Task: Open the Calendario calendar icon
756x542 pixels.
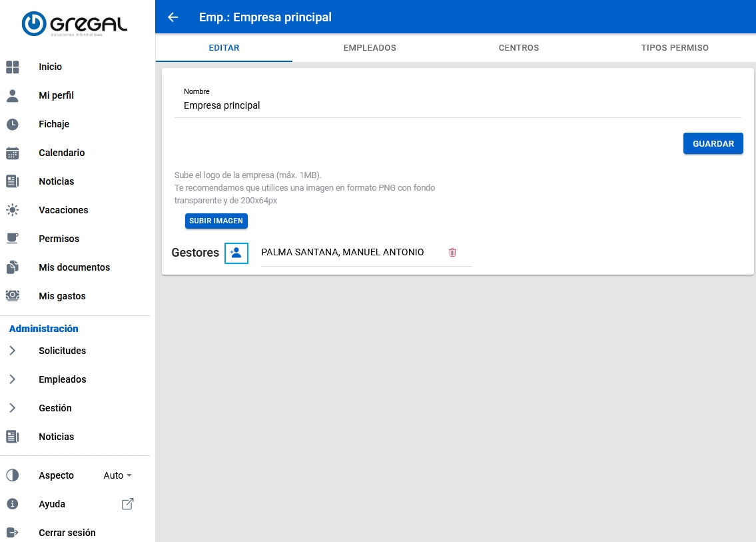Action: (13, 153)
